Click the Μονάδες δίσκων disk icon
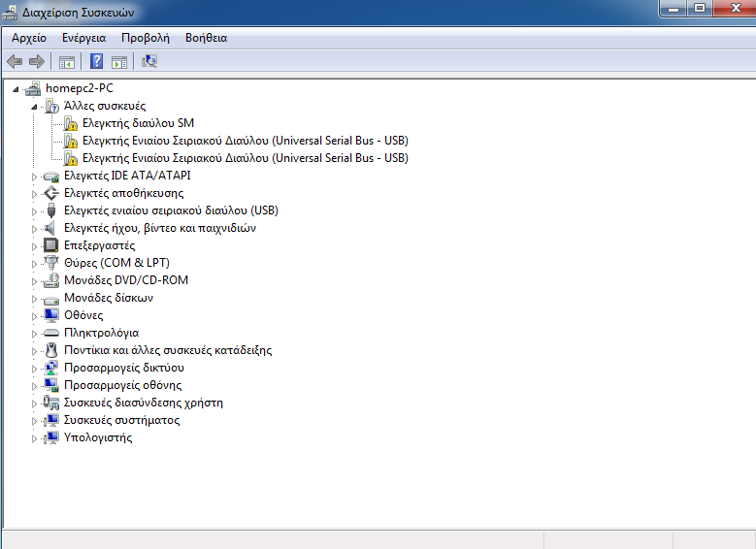Viewport: 756px width, 549px height. tap(51, 299)
